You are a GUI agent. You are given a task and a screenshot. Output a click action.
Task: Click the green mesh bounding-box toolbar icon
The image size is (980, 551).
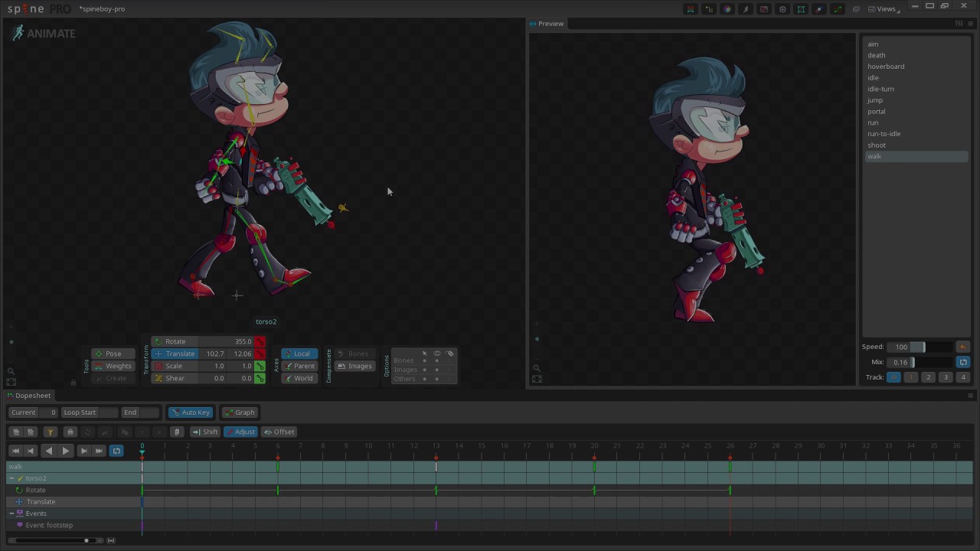pos(801,9)
